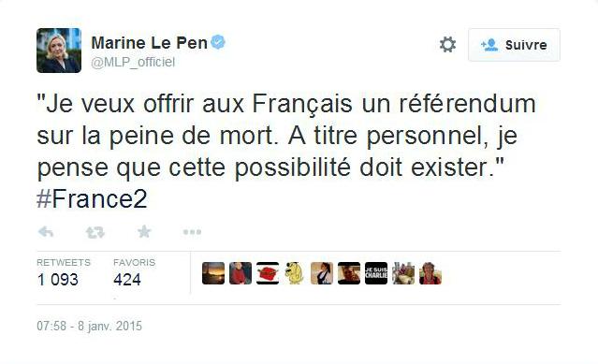This screenshot has width=598, height=364.
Task: Open the last avatar in the favoris row
Action: point(430,273)
